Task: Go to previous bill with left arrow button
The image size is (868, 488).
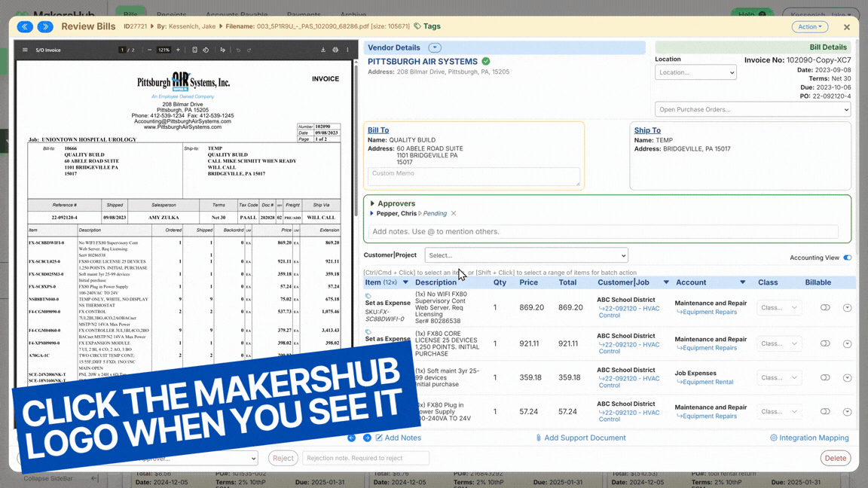Action: (25, 26)
